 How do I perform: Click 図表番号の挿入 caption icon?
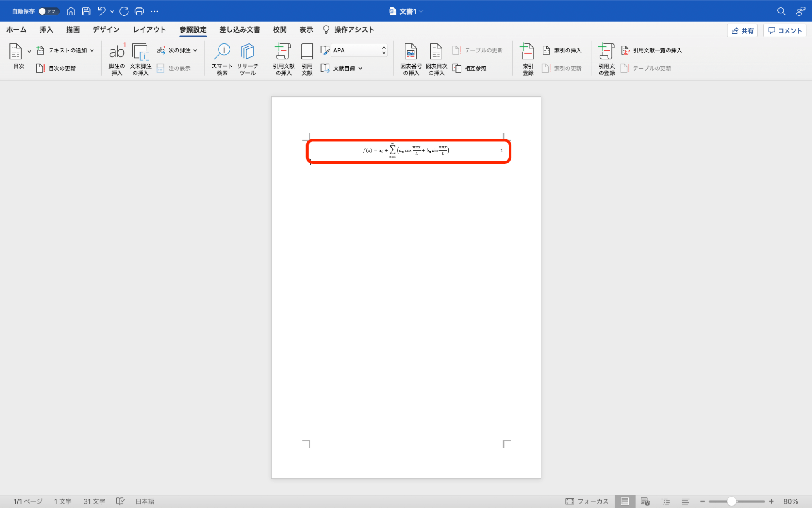(411, 59)
